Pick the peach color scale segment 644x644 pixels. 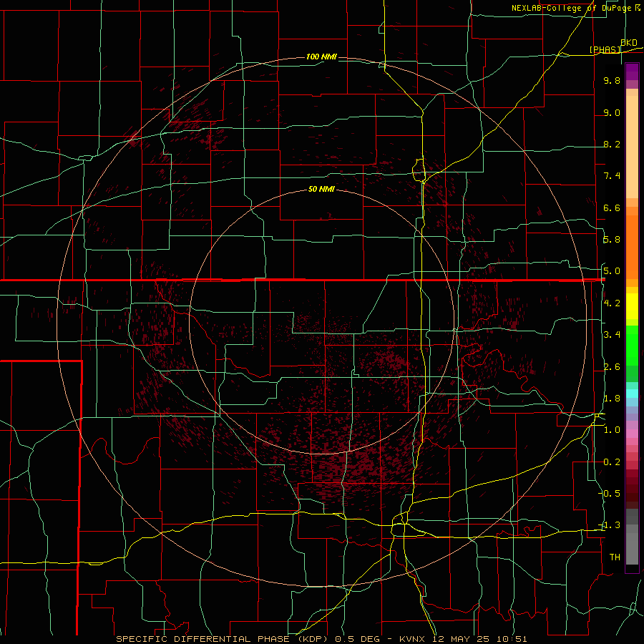point(632,147)
